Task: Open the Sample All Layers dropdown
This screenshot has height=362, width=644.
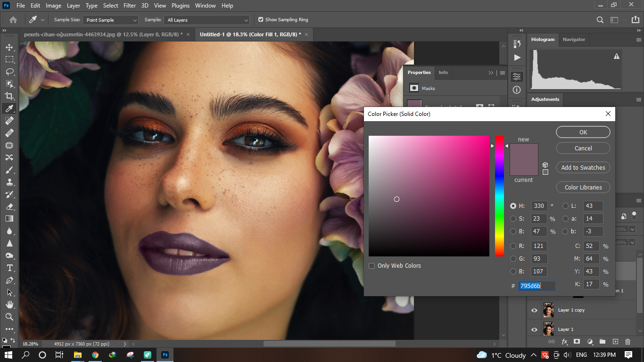Action: (x=206, y=20)
